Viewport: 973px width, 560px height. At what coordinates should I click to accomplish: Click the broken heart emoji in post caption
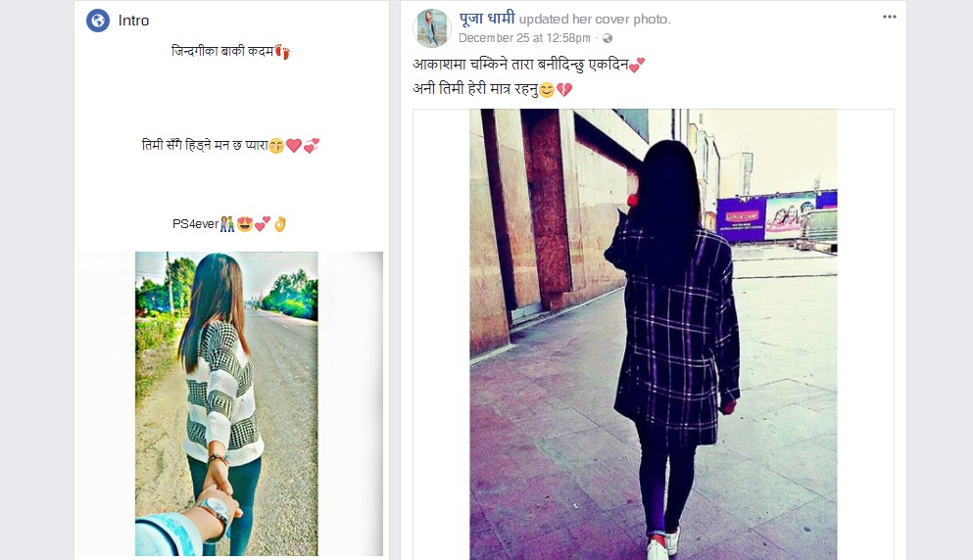tap(564, 90)
